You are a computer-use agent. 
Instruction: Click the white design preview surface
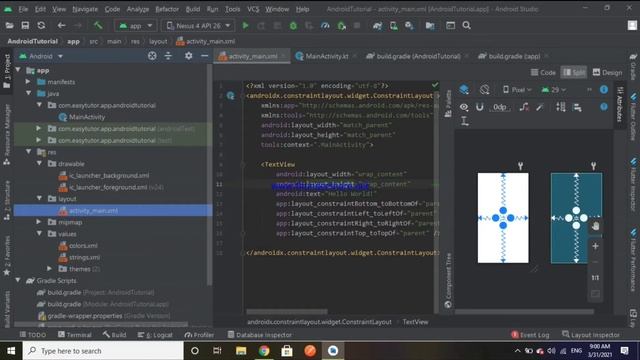pos(503,218)
